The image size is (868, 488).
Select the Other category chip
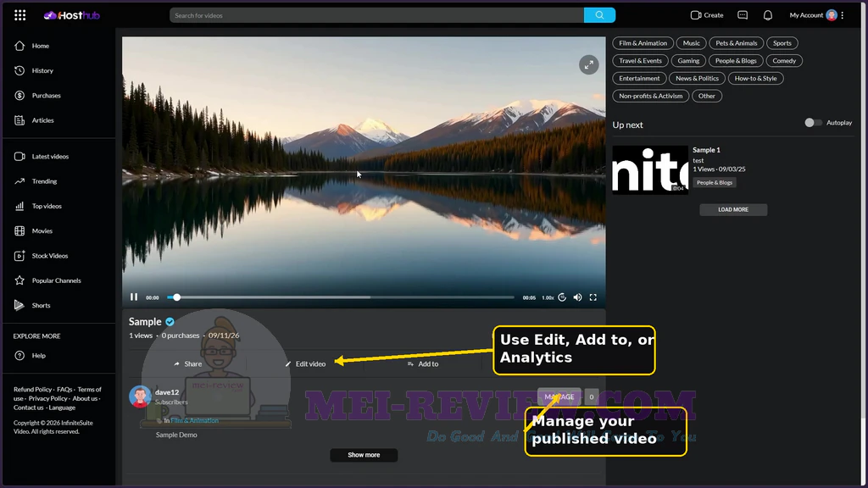[707, 97]
